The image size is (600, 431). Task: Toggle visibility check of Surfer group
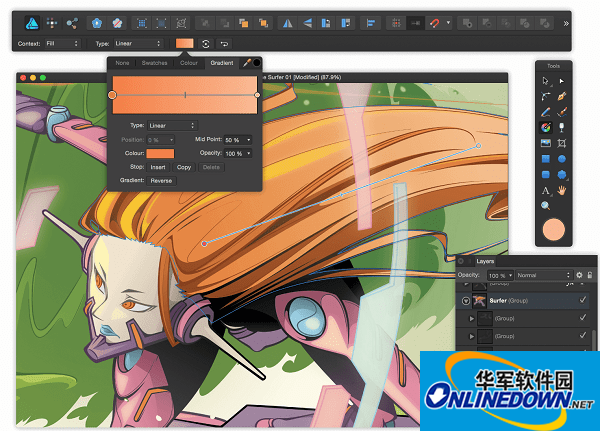tap(583, 300)
